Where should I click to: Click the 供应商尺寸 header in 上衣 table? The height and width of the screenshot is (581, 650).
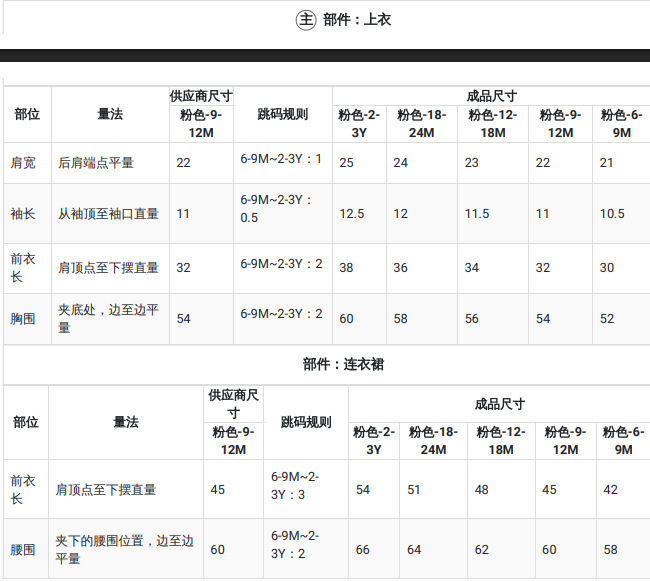[x=201, y=96]
